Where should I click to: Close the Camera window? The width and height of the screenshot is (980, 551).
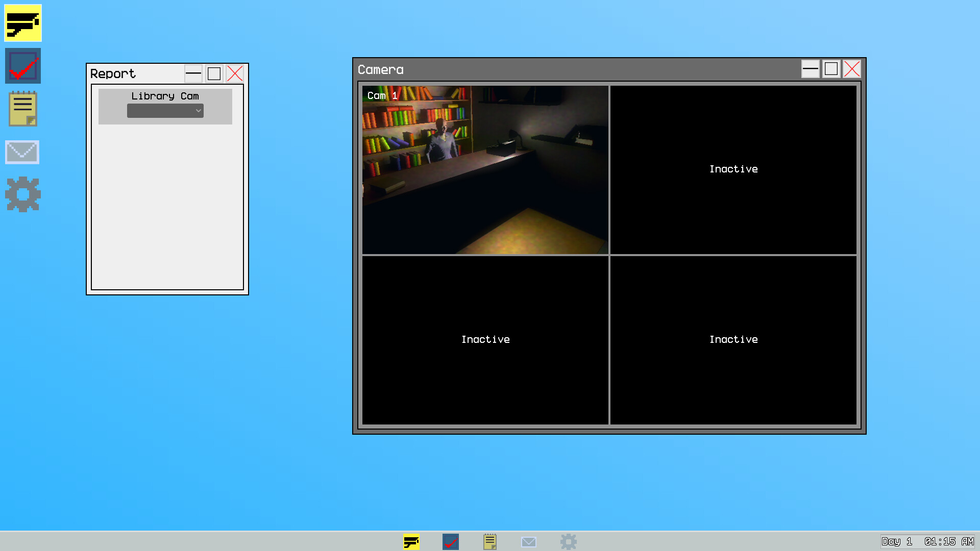pyautogui.click(x=852, y=69)
